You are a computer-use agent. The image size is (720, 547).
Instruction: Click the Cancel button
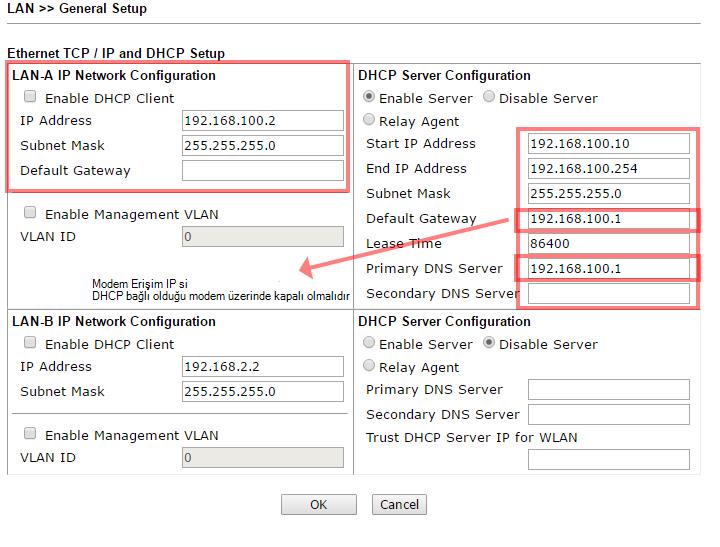point(399,504)
